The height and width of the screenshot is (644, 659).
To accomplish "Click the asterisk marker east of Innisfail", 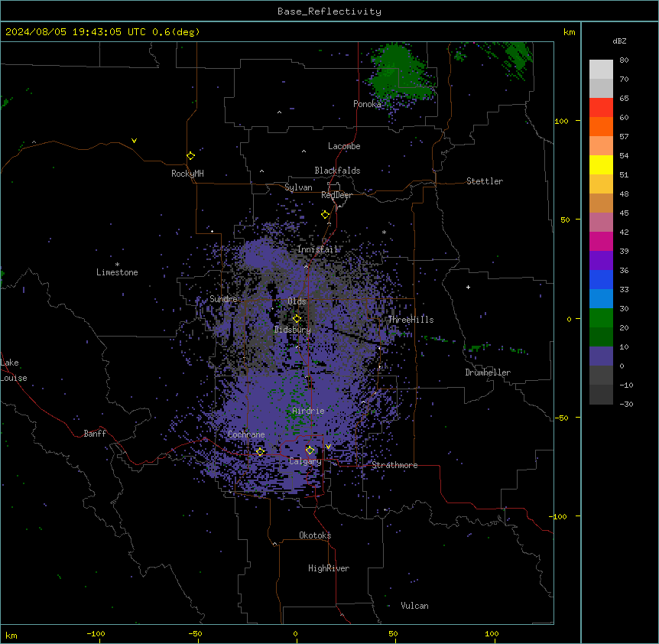I will [384, 232].
